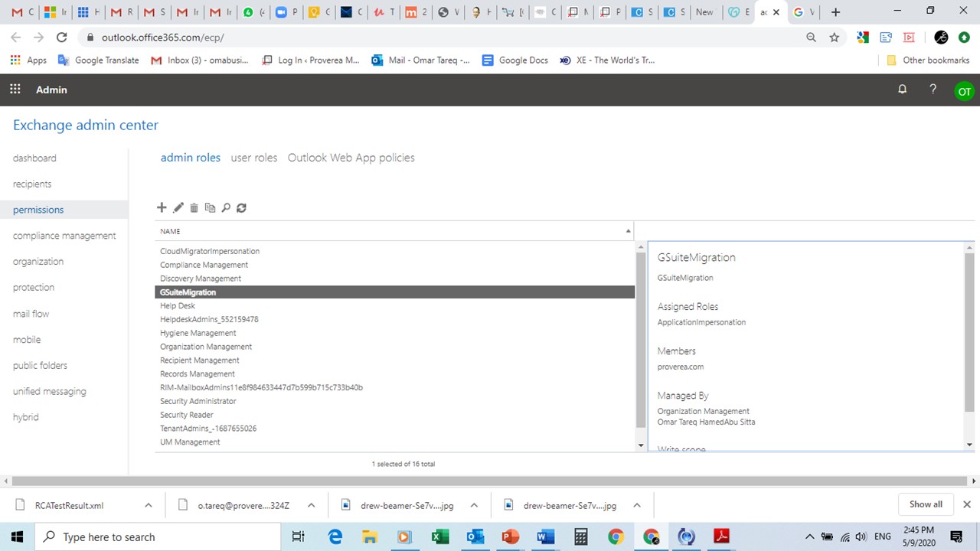Screen dimensions: 980x551
Task: Switch to Outlook Web App policies tab
Action: coord(351,158)
